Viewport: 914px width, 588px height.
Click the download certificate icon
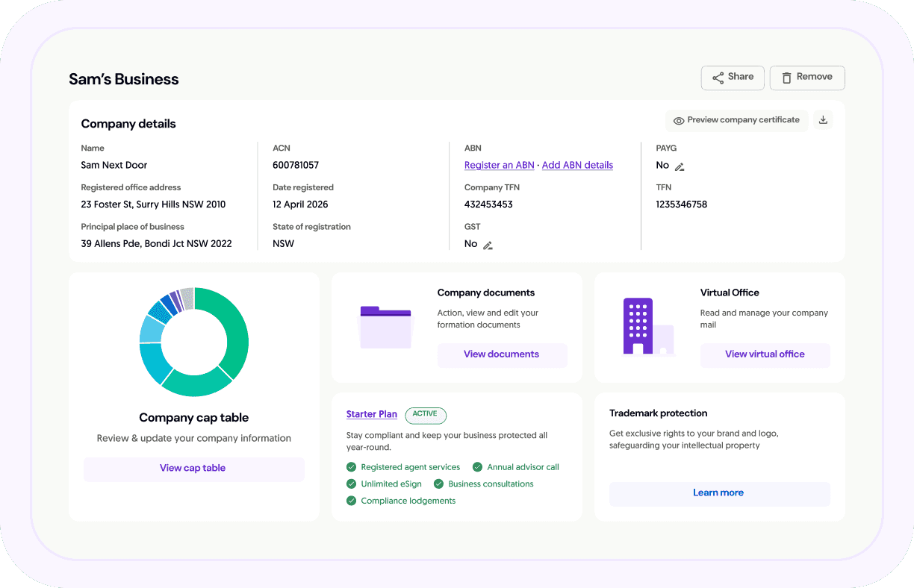(823, 120)
